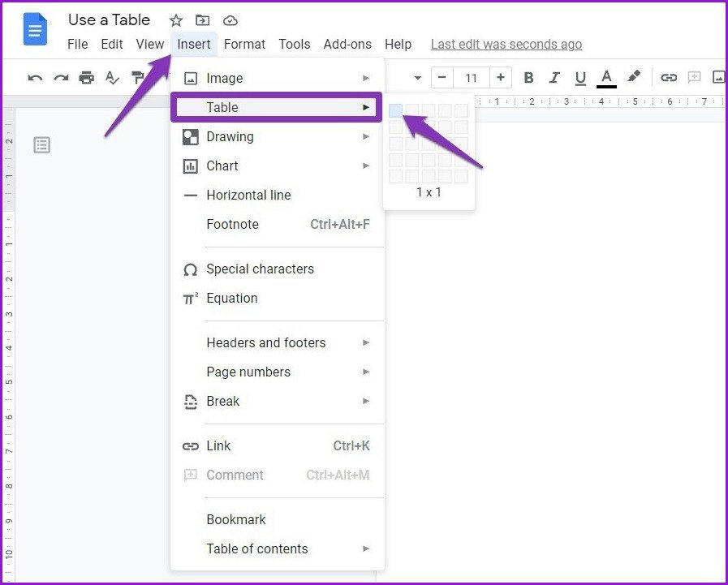The height and width of the screenshot is (585, 728).
Task: Open the text color picker
Action: [x=606, y=78]
